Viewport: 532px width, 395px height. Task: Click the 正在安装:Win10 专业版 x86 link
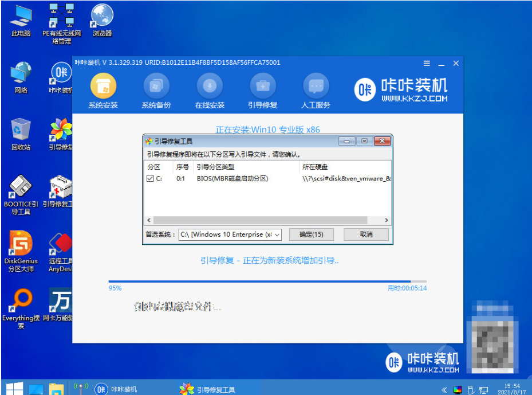[x=267, y=130]
